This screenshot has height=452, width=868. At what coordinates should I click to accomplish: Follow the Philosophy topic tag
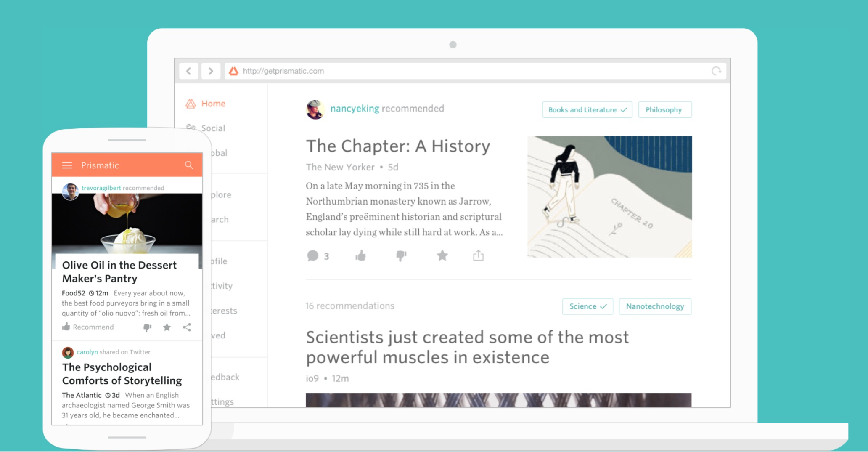pyautogui.click(x=664, y=110)
